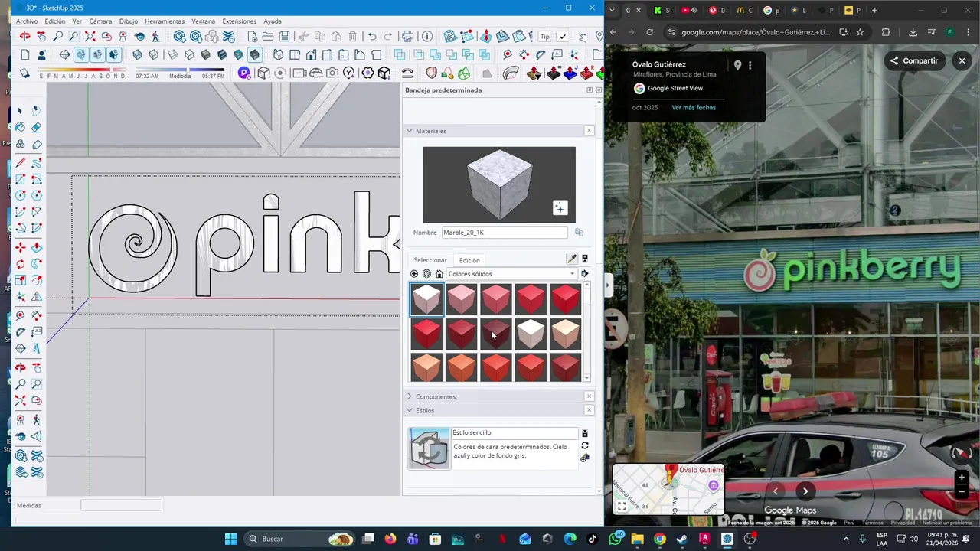Pick the Protractor tool in left toolbar
The image size is (980, 551).
tap(20, 332)
